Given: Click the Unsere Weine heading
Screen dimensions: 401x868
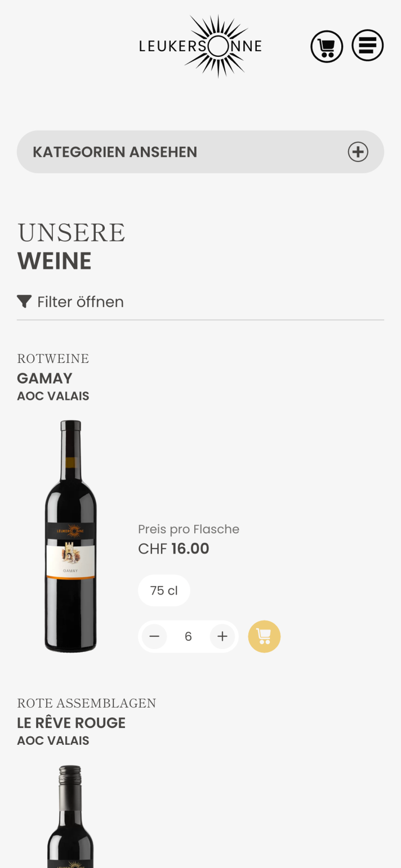Looking at the screenshot, I should 71,246.
